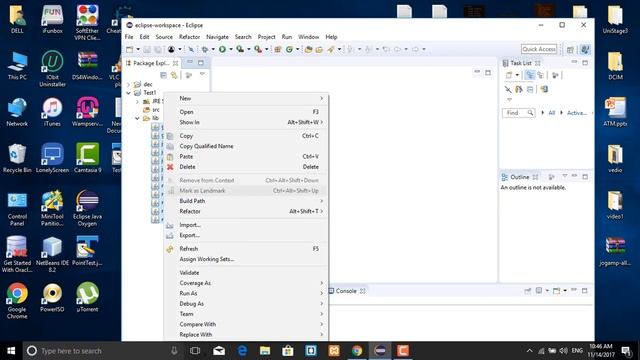Screen dimensions: 640x360
Task: Open the Window menu in menu bar
Action: (x=309, y=37)
